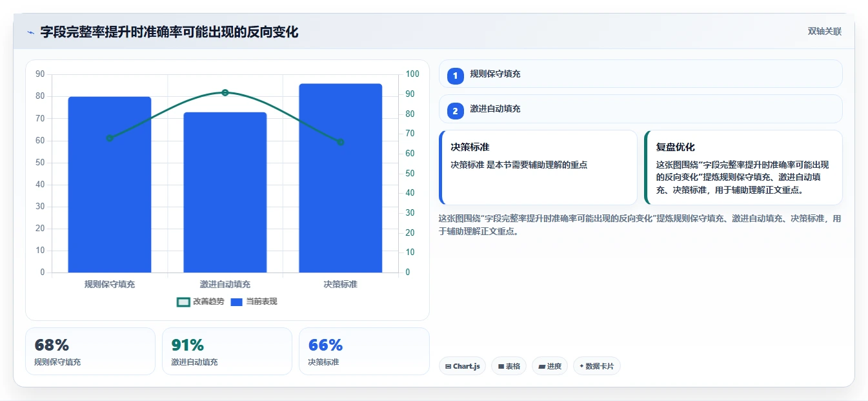Click the trend line point above 规则保守填充
This screenshot has height=401, width=868.
[x=110, y=138]
